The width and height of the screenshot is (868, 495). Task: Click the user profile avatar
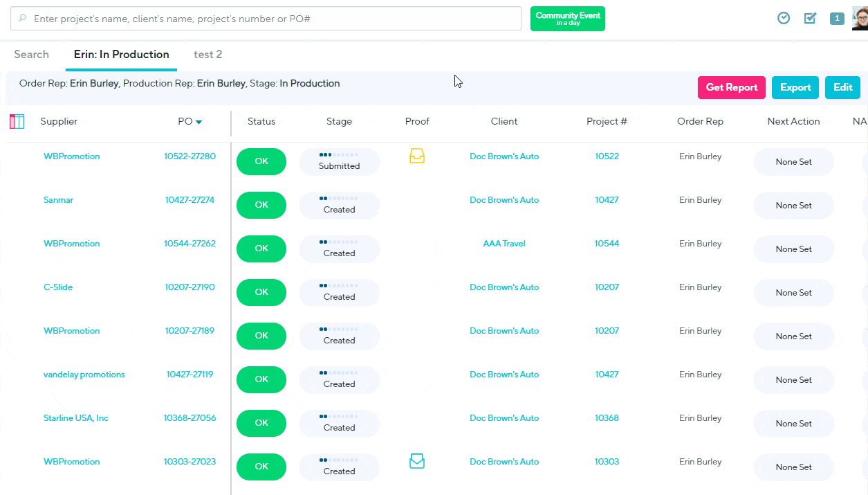pyautogui.click(x=859, y=19)
